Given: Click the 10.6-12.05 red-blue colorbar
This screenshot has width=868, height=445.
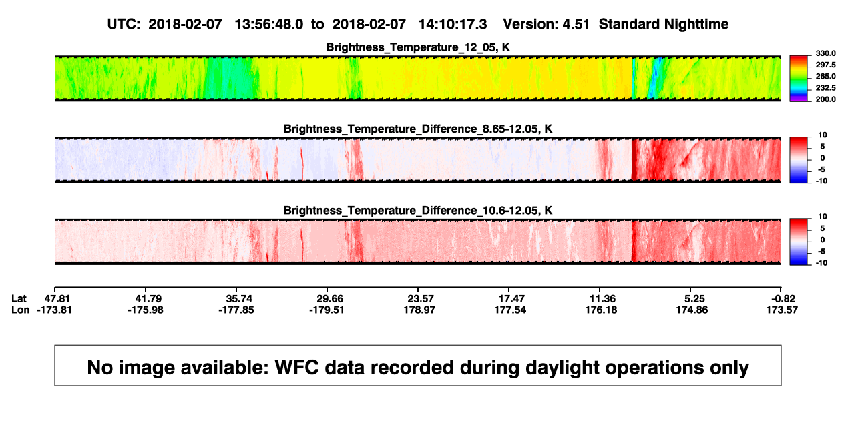Looking at the screenshot, I should (x=798, y=242).
